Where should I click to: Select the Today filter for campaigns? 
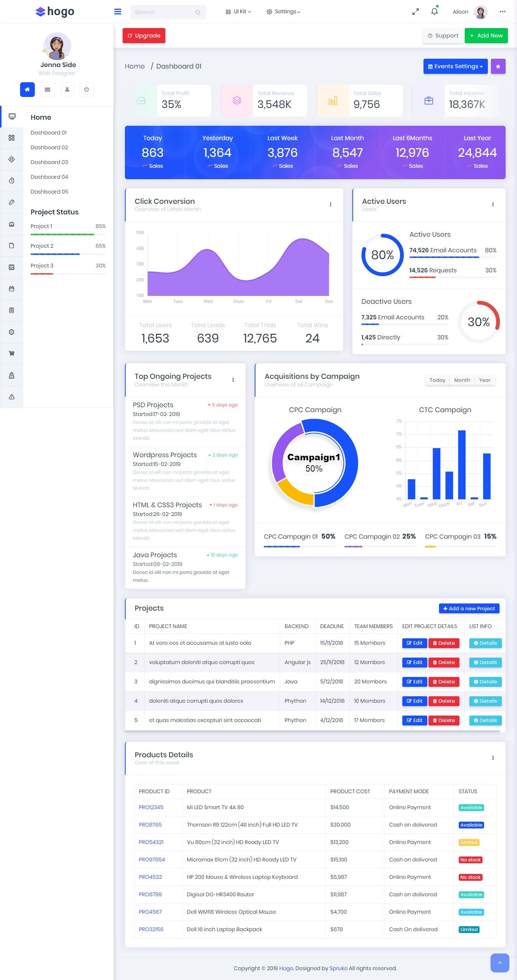(x=437, y=380)
